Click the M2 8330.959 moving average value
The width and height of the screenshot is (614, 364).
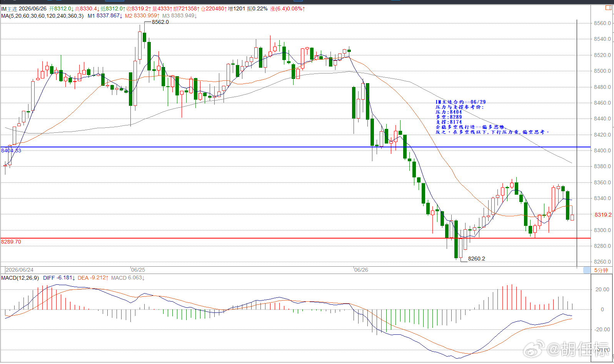click(142, 16)
